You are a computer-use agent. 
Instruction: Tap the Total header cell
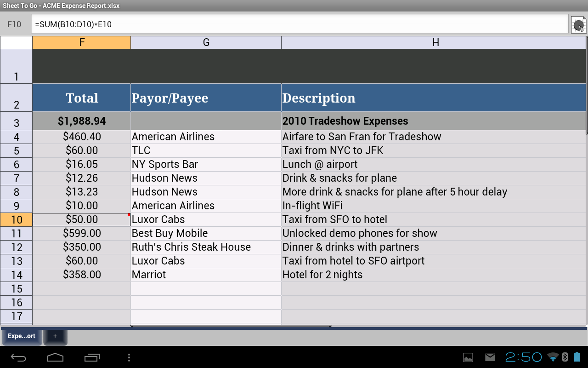(82, 98)
